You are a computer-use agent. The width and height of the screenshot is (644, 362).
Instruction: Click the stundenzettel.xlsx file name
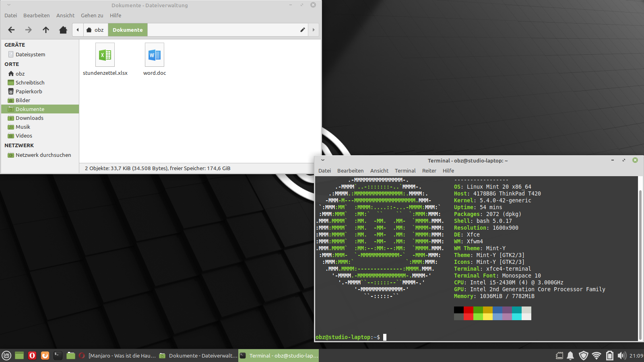105,73
